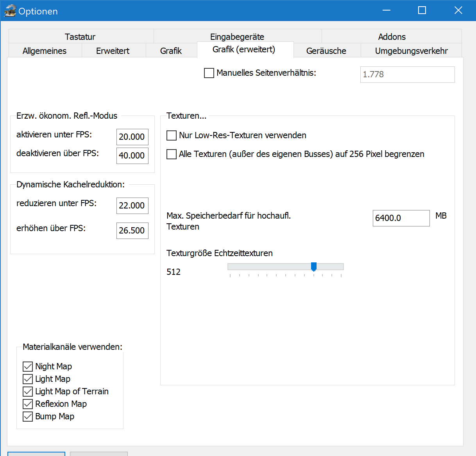Disable the Light Map checkbox
The image size is (476, 456).
coord(28,379)
